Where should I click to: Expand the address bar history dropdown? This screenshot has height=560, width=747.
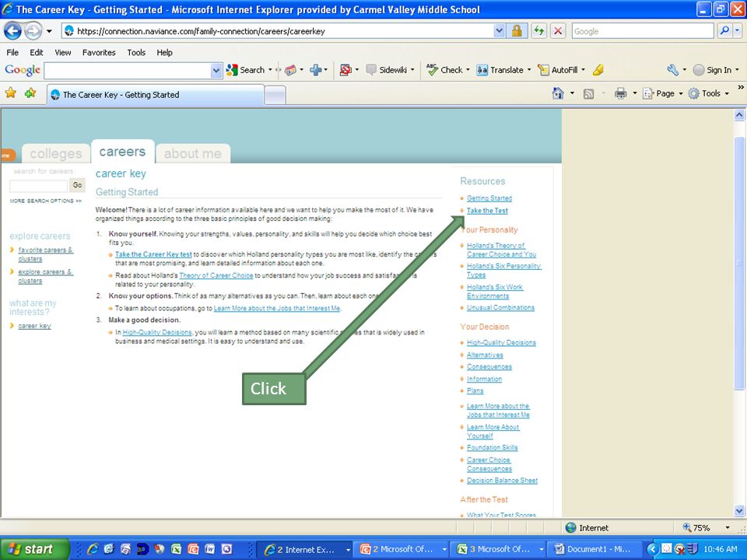point(499,31)
